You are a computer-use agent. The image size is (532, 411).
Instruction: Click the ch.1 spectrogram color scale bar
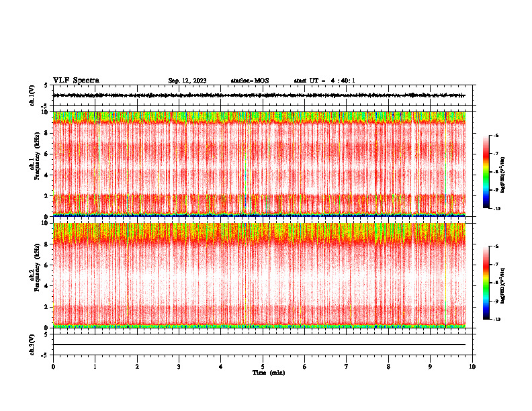point(486,172)
